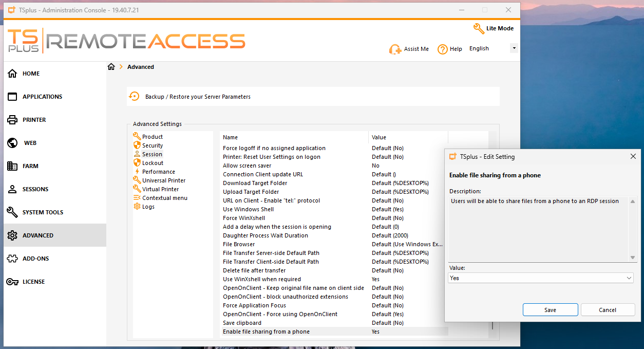Click the breadcrumb home icon

(x=111, y=67)
